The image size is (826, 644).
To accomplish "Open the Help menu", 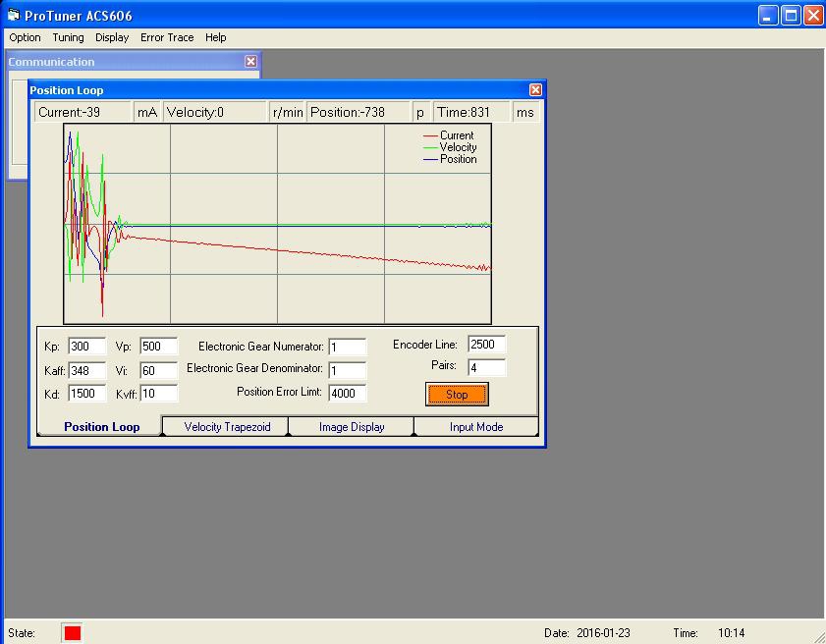I will (x=215, y=37).
